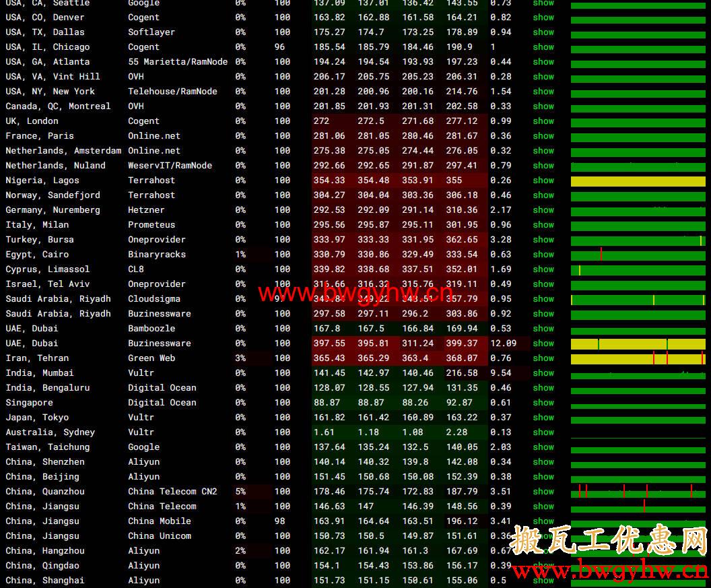Click the show link for Denver Cogent
Image resolution: width=711 pixels, height=588 pixels.
click(x=543, y=18)
